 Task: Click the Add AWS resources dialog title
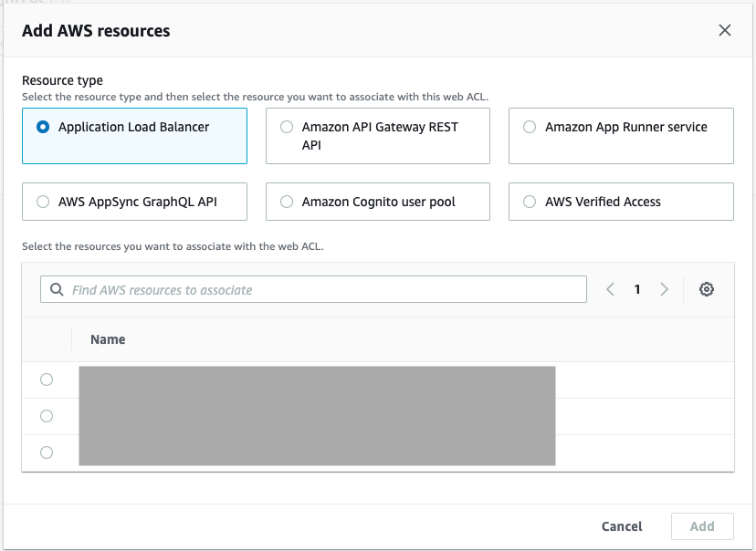95,30
